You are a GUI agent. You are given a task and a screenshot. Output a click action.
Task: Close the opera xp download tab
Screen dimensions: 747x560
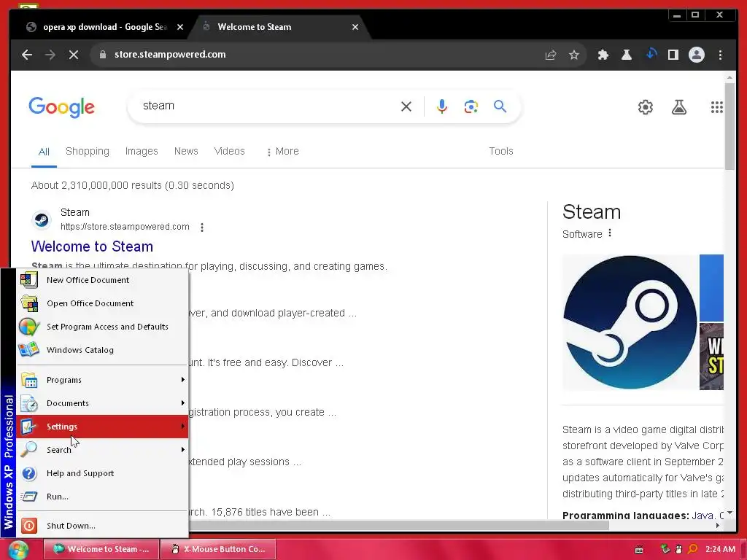pos(180,27)
